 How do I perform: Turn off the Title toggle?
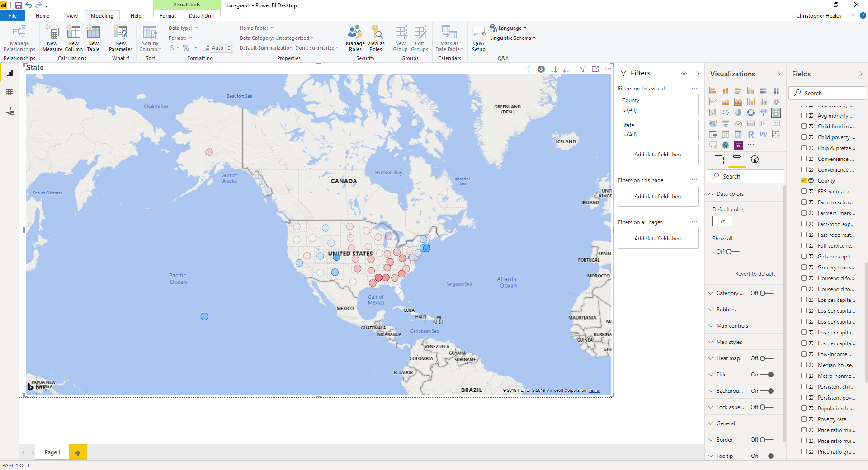click(x=767, y=375)
